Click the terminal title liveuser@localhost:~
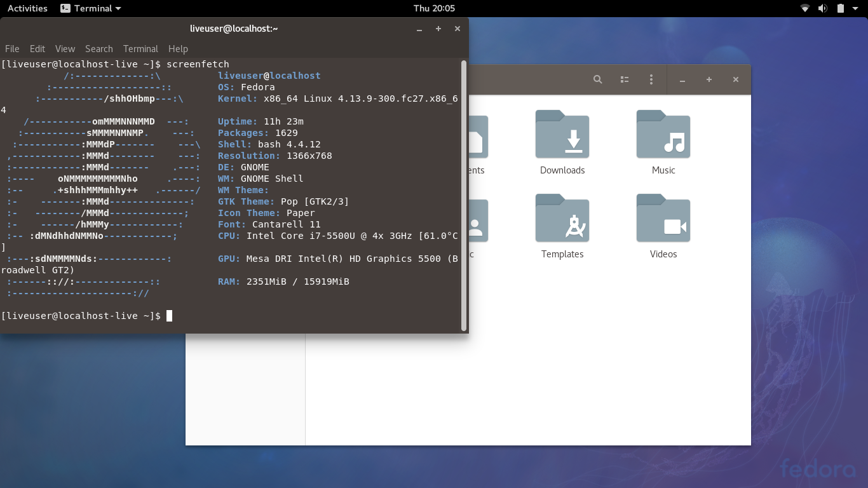The height and width of the screenshot is (488, 868). (x=234, y=28)
